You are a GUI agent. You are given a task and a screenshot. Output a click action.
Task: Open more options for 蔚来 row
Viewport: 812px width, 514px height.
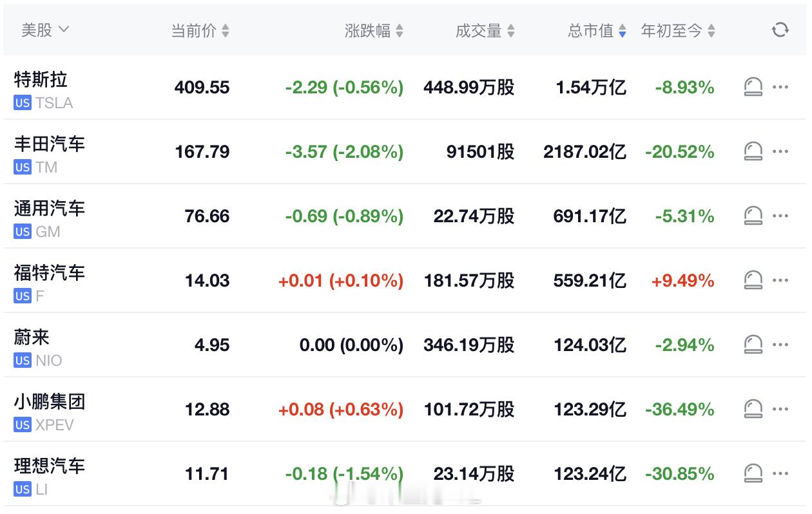pyautogui.click(x=780, y=345)
